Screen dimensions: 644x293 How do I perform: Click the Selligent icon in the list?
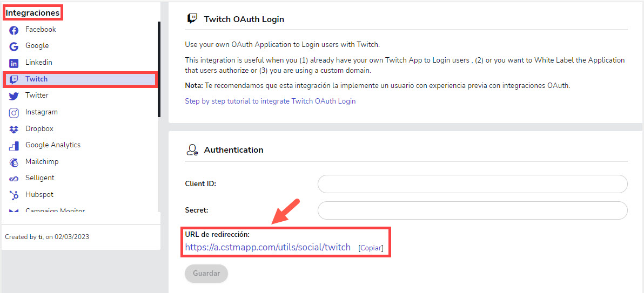pos(14,179)
